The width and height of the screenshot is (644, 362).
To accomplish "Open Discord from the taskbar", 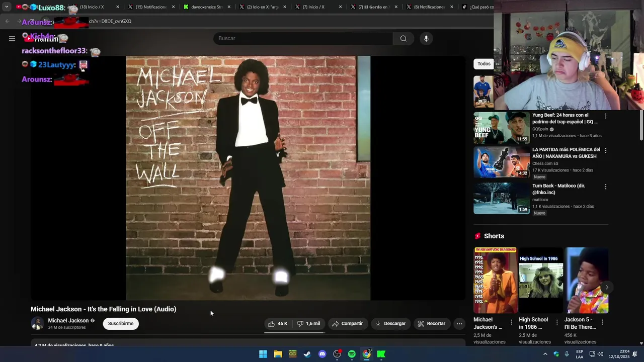I will coord(322,354).
